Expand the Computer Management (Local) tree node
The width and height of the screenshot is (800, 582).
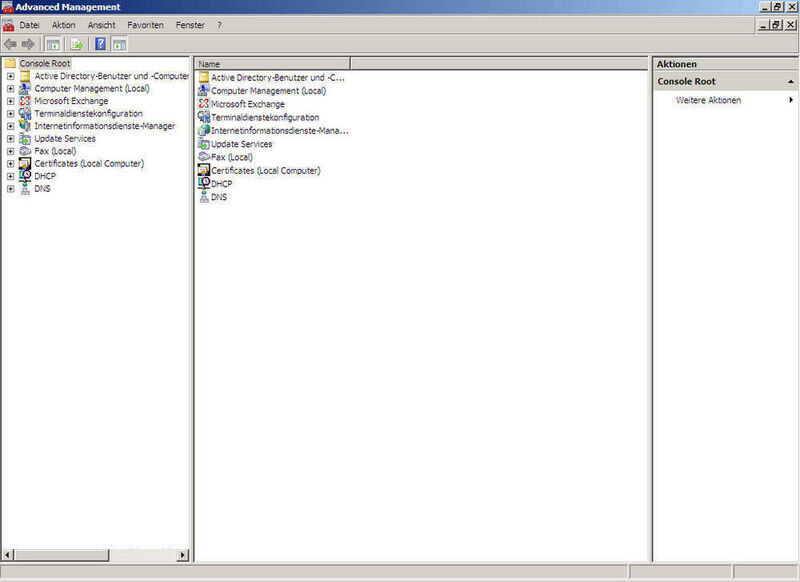pos(10,88)
